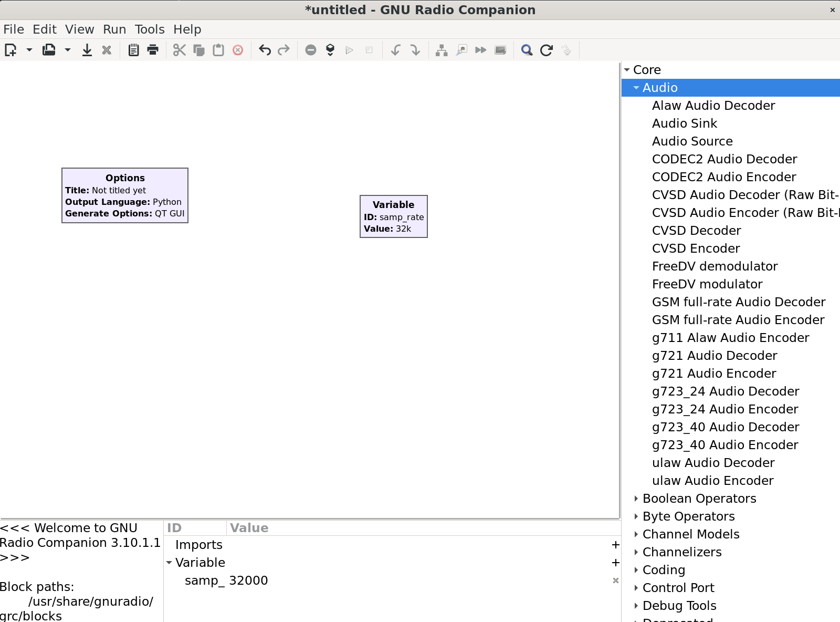Collapse the Variable group in variable editor

169,563
